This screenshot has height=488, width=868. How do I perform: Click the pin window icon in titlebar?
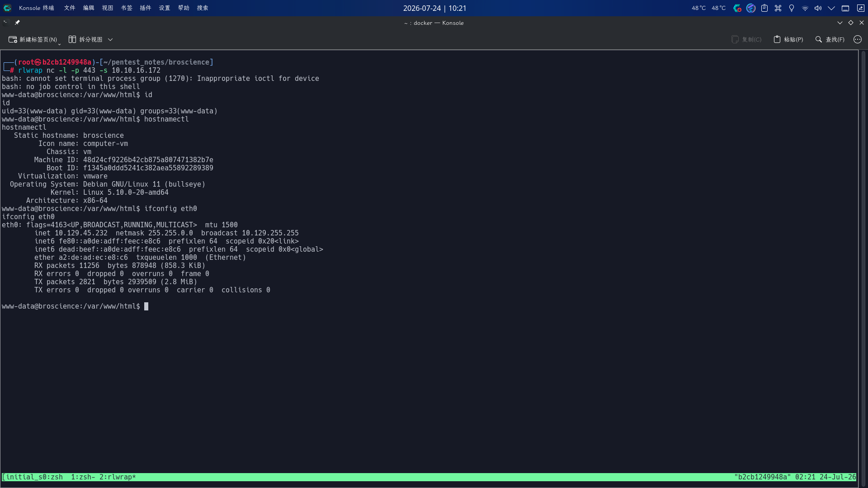17,23
